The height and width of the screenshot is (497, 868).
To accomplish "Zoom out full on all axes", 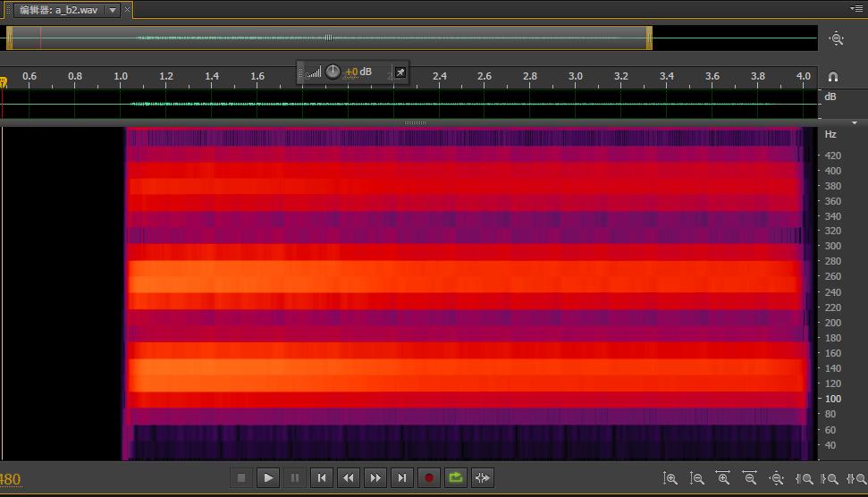I will 777,478.
